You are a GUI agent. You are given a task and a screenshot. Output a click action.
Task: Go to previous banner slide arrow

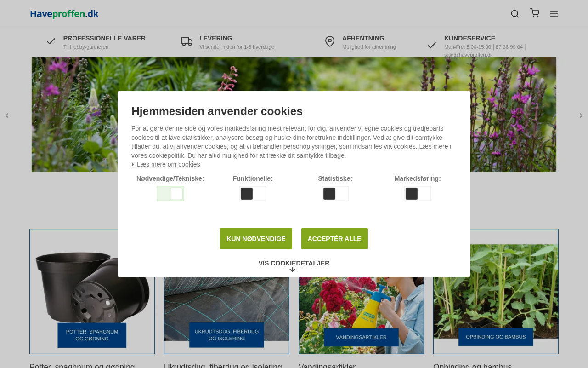click(7, 115)
